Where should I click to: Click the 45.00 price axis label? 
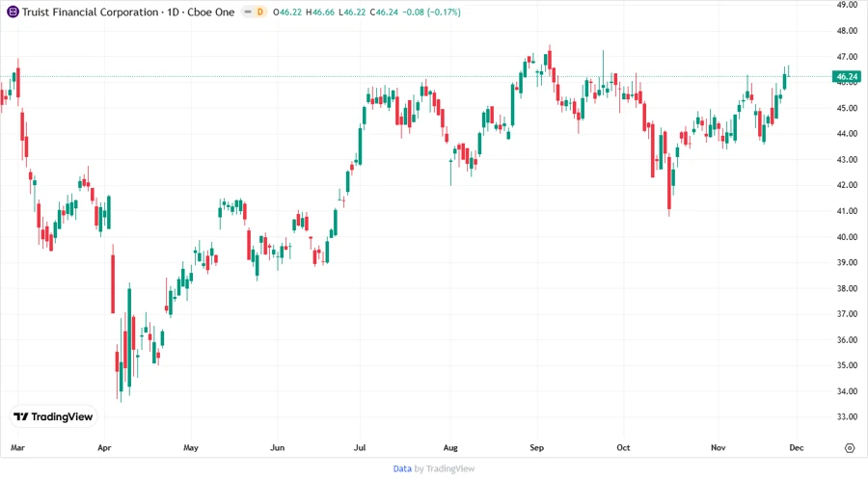point(847,108)
